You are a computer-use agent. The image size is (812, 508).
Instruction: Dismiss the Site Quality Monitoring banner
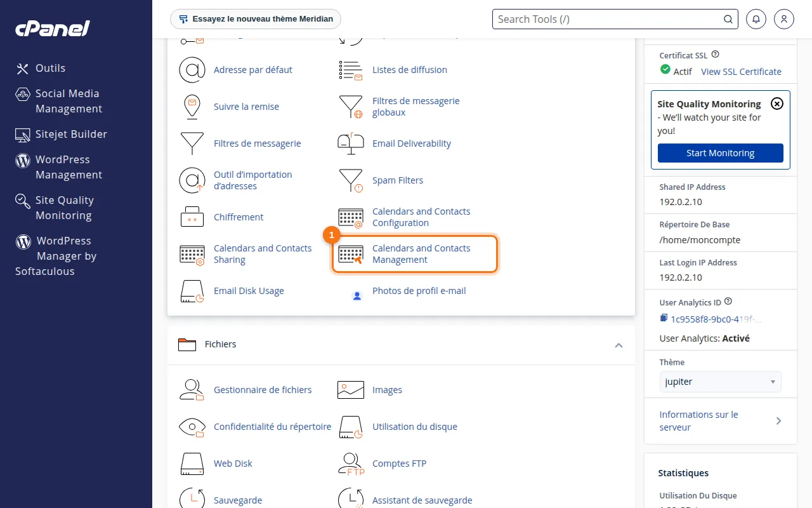[777, 104]
